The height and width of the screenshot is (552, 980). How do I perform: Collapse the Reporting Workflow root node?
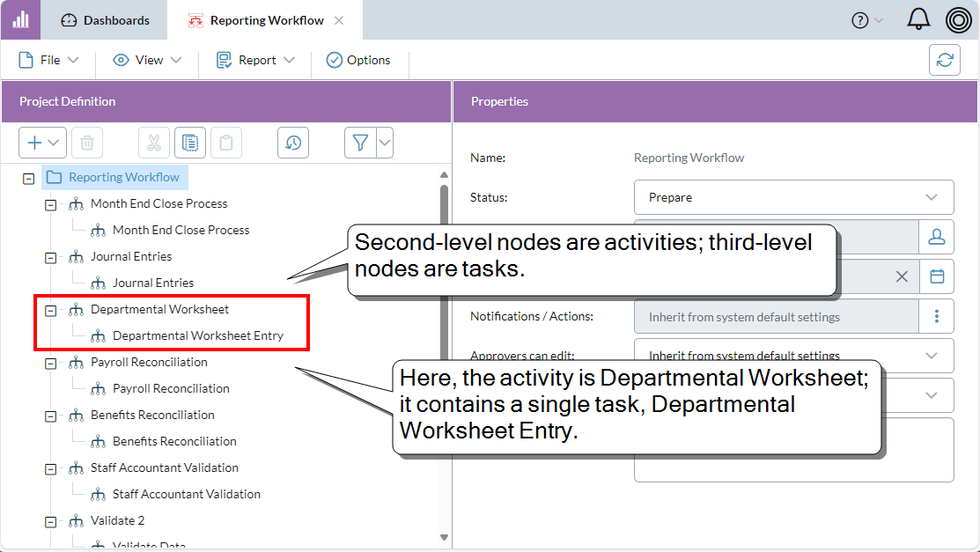29,179
